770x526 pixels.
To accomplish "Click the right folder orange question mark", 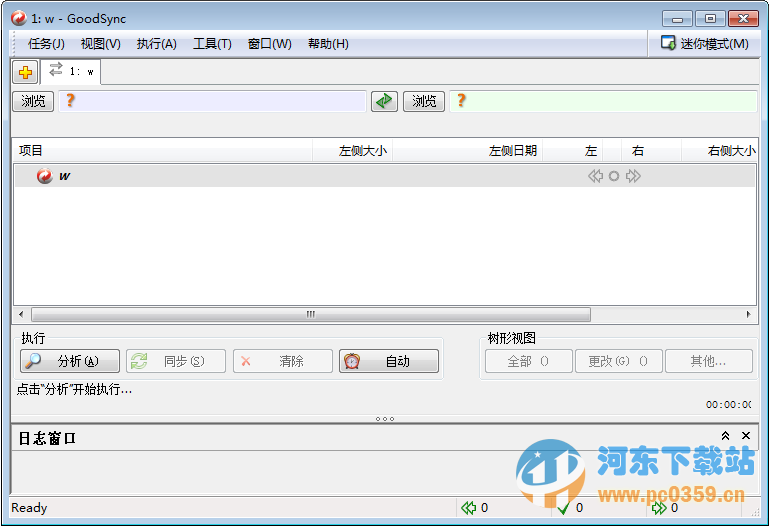I will pyautogui.click(x=461, y=100).
